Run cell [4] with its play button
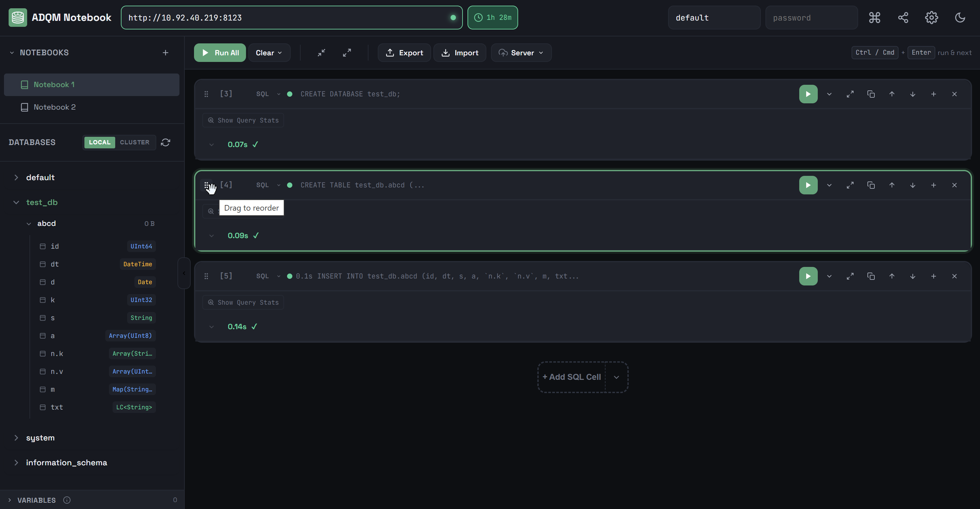980x509 pixels. point(808,185)
